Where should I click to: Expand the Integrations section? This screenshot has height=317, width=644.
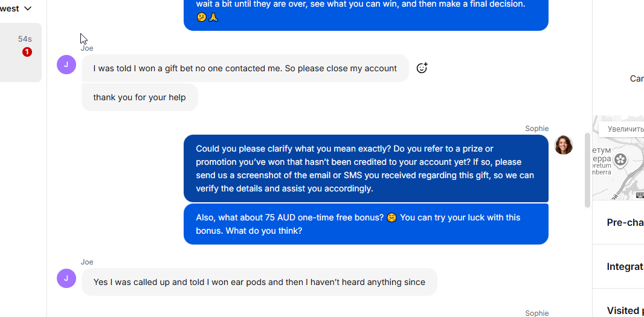point(625,266)
